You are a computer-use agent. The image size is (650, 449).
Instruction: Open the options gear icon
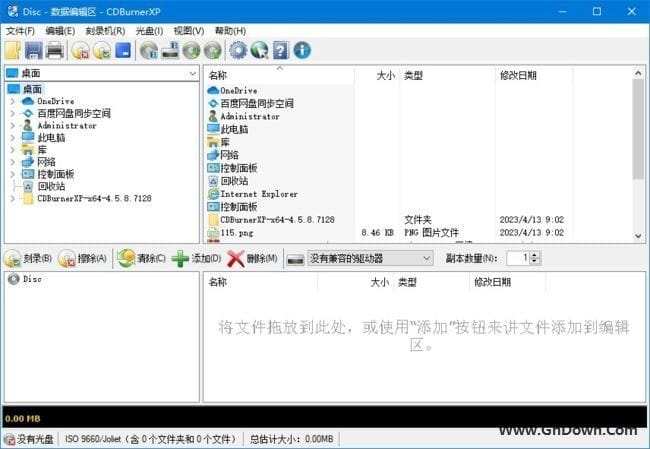click(238, 50)
